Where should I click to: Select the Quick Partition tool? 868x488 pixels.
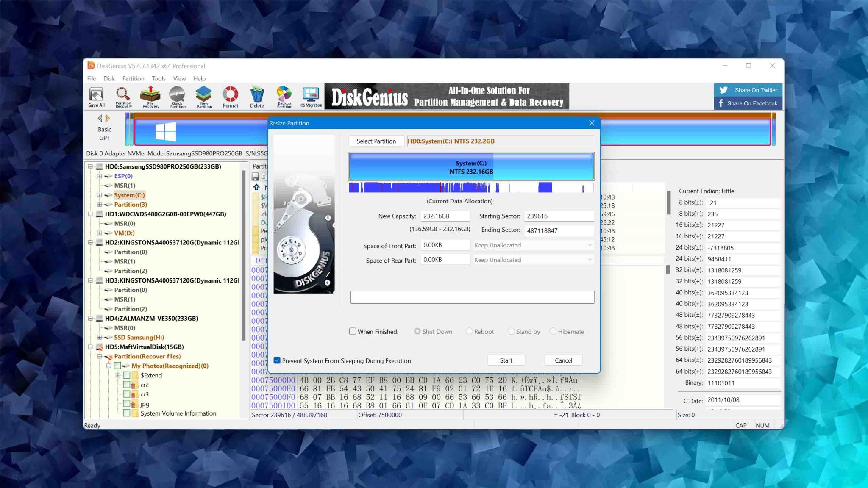178,97
